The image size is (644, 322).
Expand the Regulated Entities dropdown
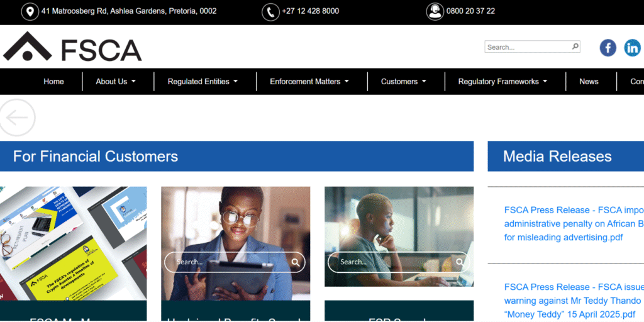click(203, 81)
